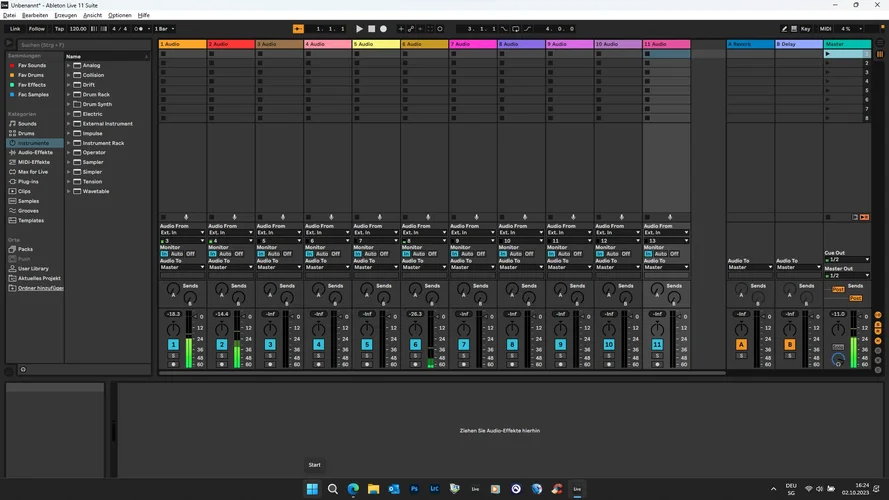Open Windows Start button in taskbar
The height and width of the screenshot is (500, 889).
coord(311,488)
